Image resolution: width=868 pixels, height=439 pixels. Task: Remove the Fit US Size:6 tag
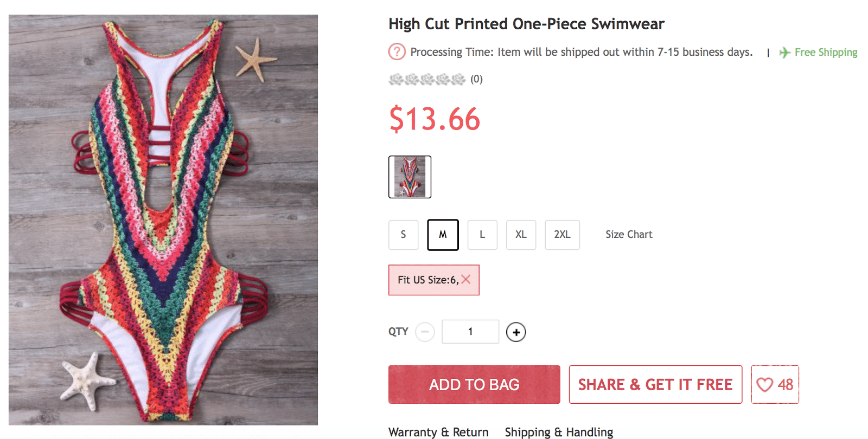[x=466, y=280]
